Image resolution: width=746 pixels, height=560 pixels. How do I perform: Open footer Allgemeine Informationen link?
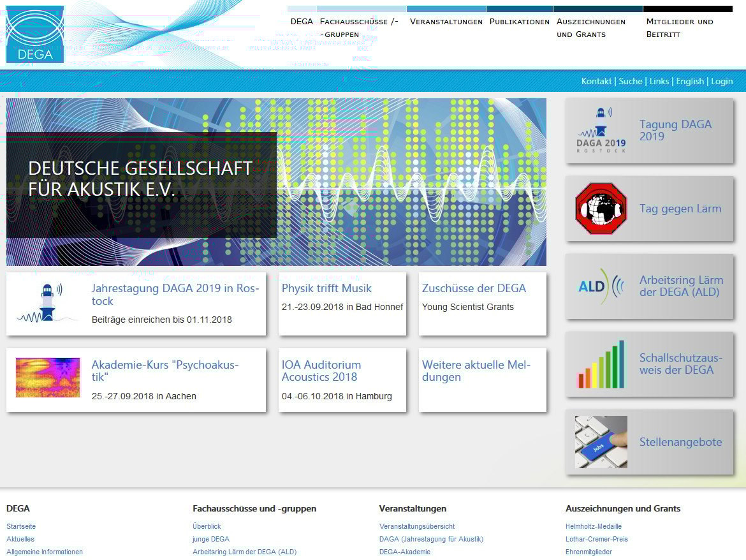[x=45, y=552]
